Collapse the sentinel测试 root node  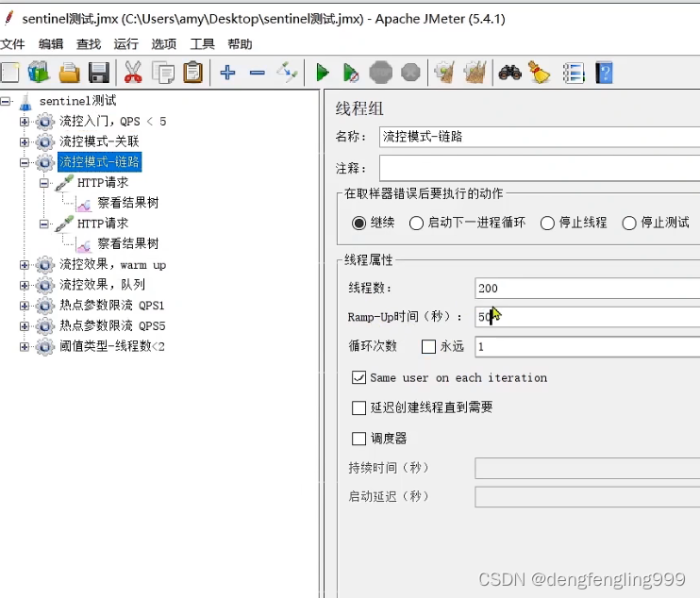click(6, 102)
